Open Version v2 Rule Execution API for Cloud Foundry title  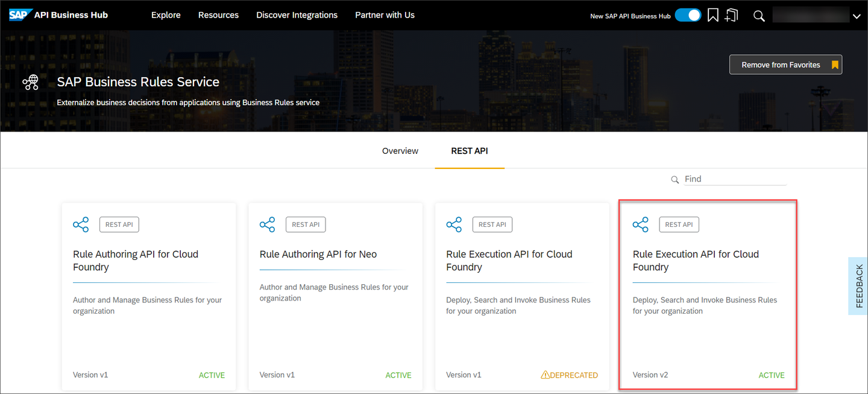coord(696,261)
